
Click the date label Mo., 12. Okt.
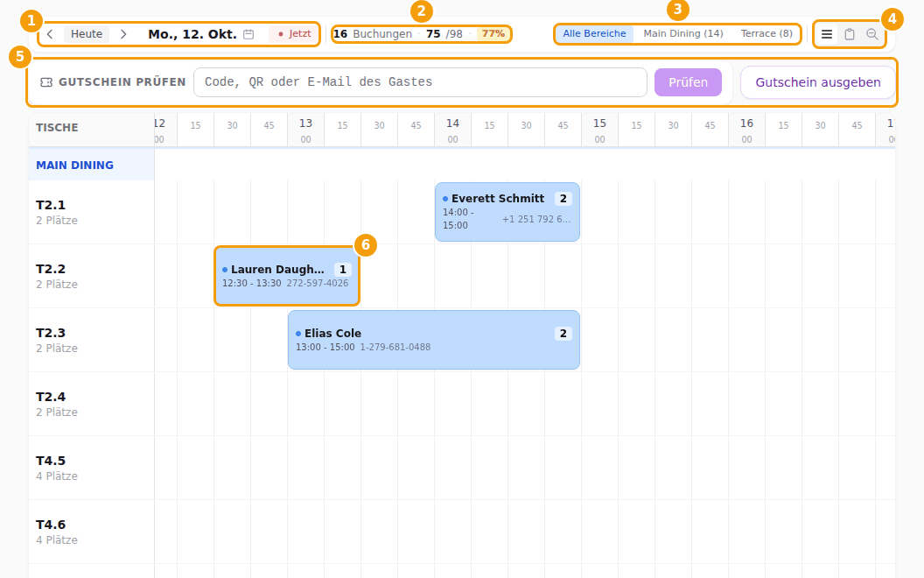pos(192,34)
